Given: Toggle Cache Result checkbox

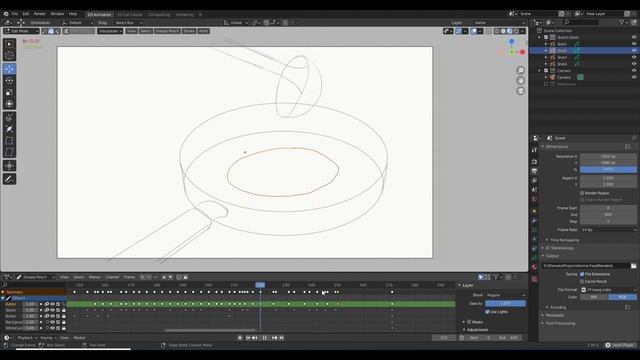Looking at the screenshot, I should [582, 281].
